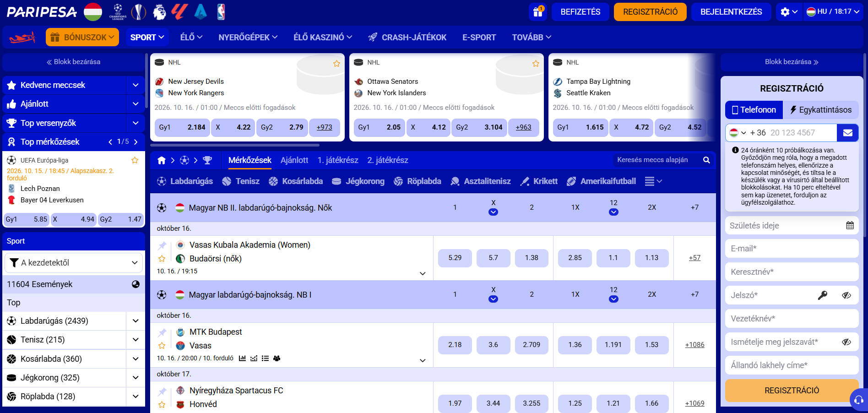Open +1086 more markets link
The height and width of the screenshot is (413, 868).
[x=694, y=345]
